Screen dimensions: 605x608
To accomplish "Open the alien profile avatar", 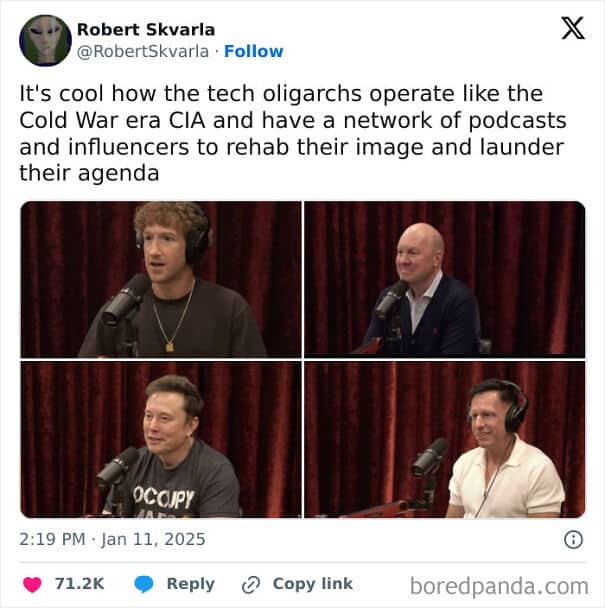I will pyautogui.click(x=45, y=40).
